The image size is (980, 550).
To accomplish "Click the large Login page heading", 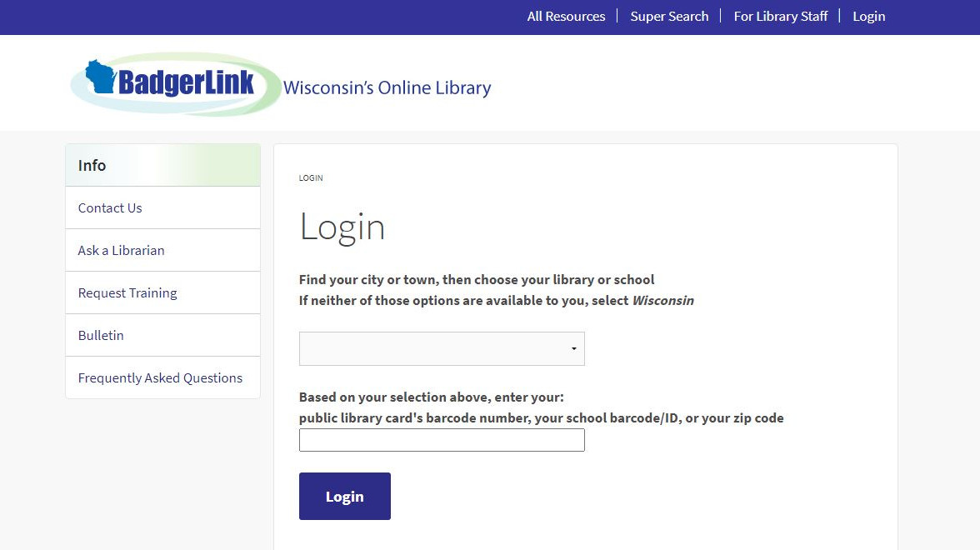I will pos(342,227).
